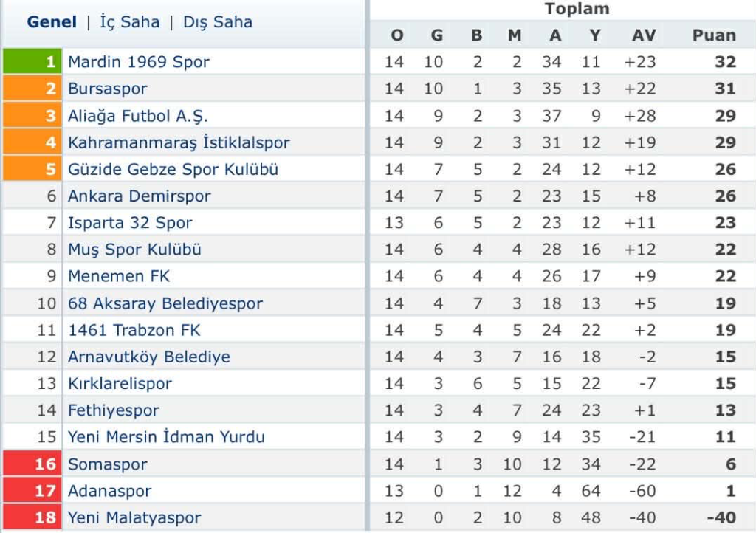Select the rank 1 green badge cell
This screenshot has height=533, width=756.
(32, 61)
